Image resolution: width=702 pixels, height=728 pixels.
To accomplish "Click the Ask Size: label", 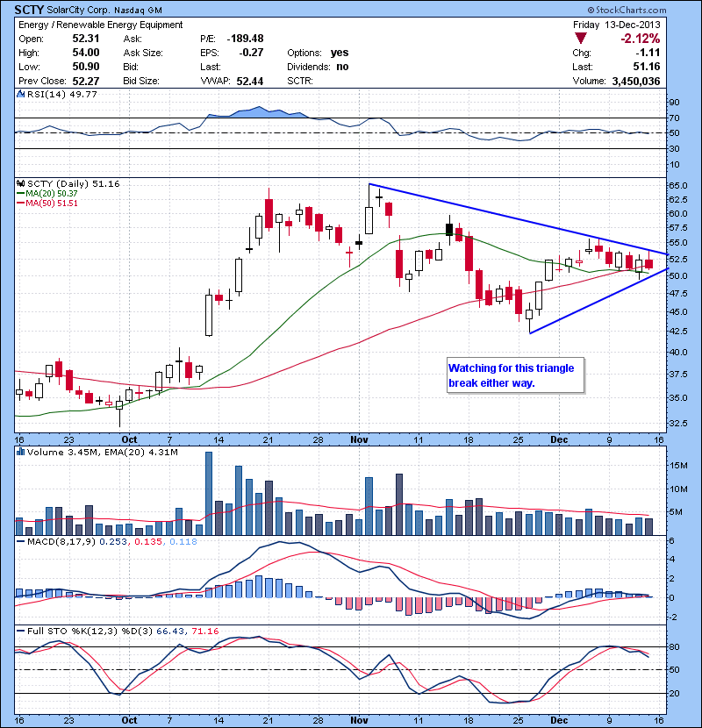I will click(143, 53).
